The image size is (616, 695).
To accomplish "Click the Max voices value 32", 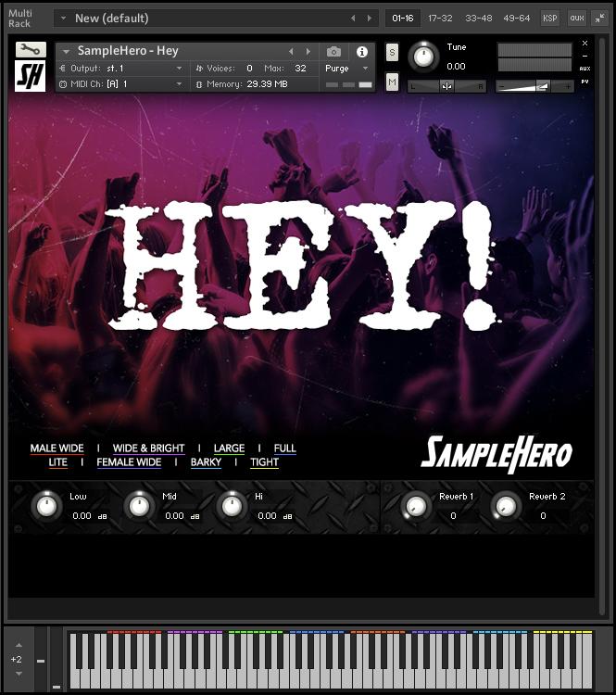I will (300, 69).
